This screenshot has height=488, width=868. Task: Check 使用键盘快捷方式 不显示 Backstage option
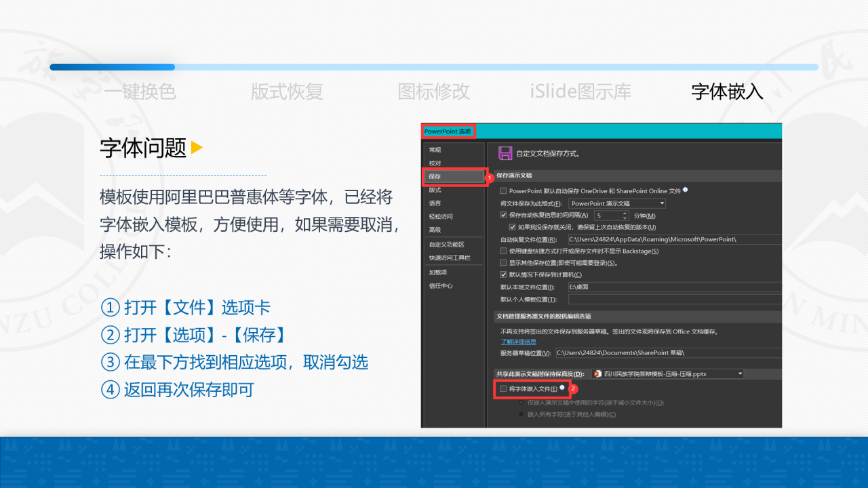point(503,251)
